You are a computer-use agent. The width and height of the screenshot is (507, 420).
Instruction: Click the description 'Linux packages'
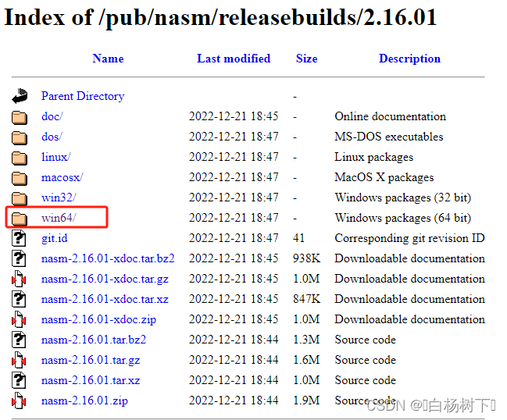tap(373, 157)
